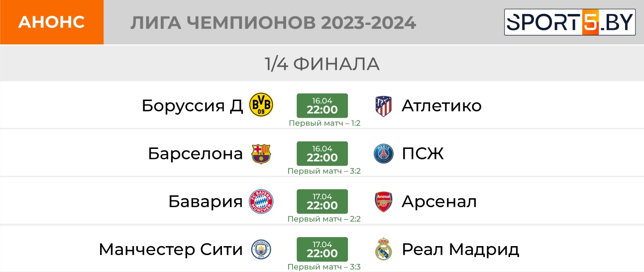Select the FC Barcelona crest
644x272 pixels.
(x=261, y=154)
